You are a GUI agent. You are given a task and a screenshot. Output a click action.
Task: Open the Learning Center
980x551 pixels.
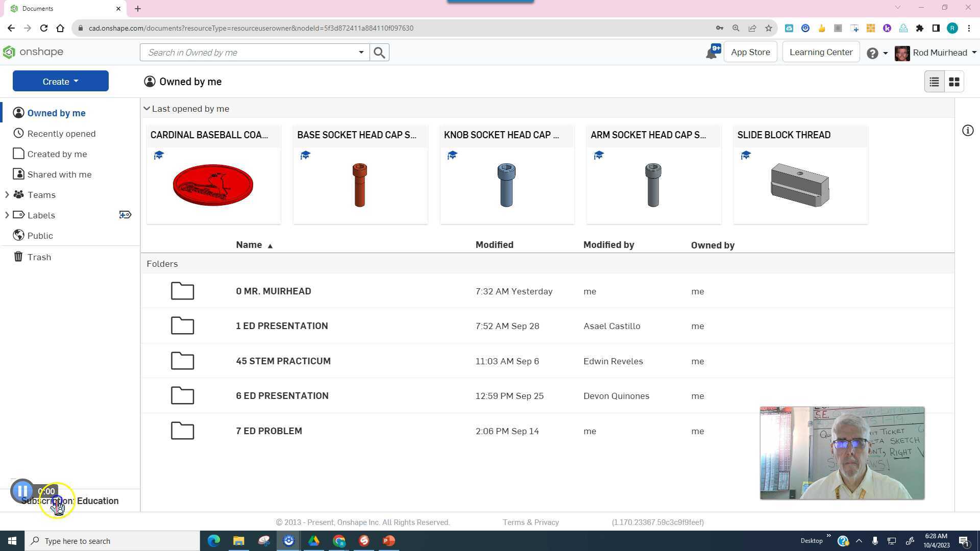tap(821, 52)
